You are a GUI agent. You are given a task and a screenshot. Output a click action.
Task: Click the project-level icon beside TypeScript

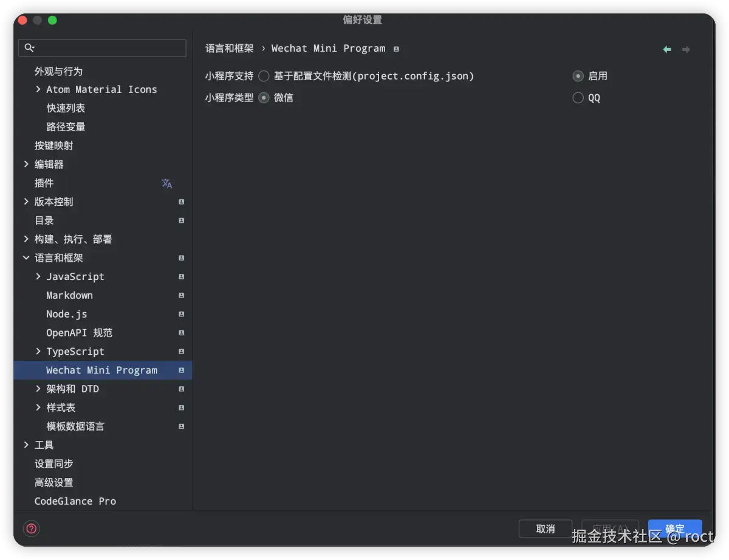point(181,352)
